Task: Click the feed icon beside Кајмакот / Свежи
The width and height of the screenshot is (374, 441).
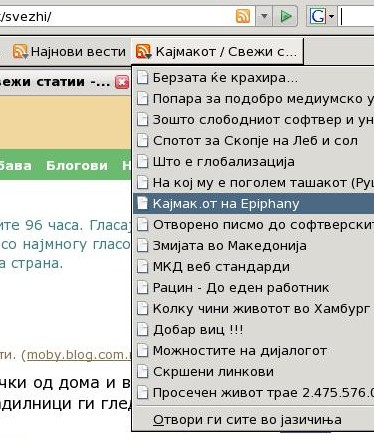Action: (x=143, y=52)
